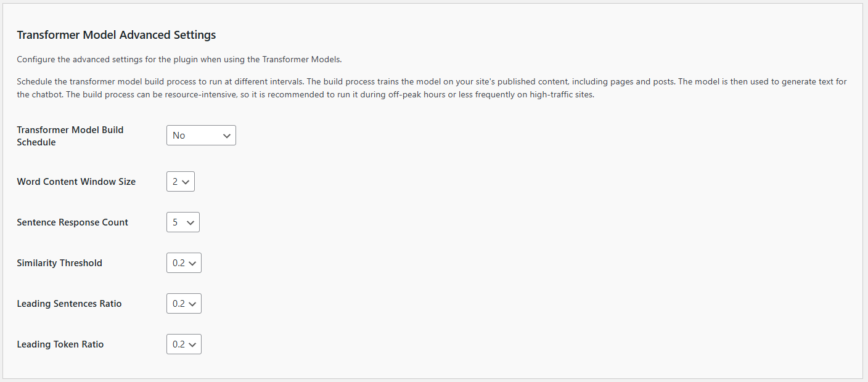868x382 pixels.
Task: Click the 'Transformer Model Advanced Settings' heading
Action: tap(117, 35)
